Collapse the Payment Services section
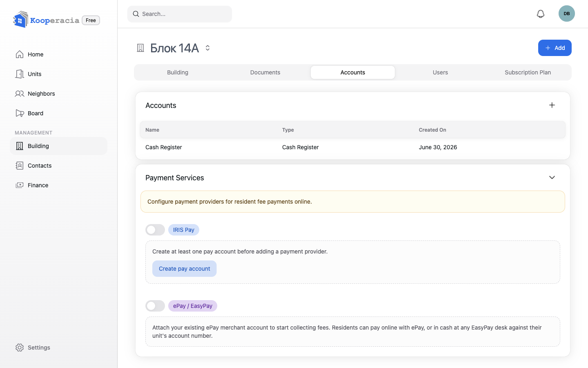The height and width of the screenshot is (368, 588). [552, 177]
